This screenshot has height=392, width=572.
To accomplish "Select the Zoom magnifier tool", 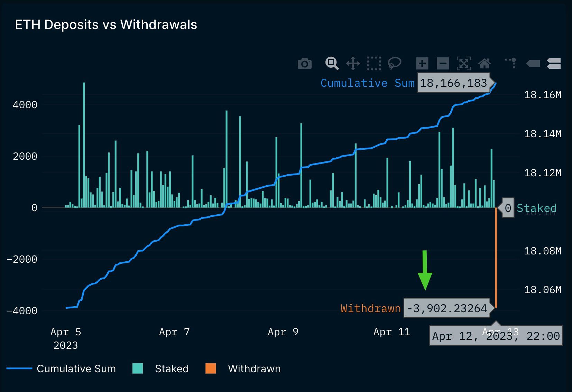I will [x=332, y=63].
